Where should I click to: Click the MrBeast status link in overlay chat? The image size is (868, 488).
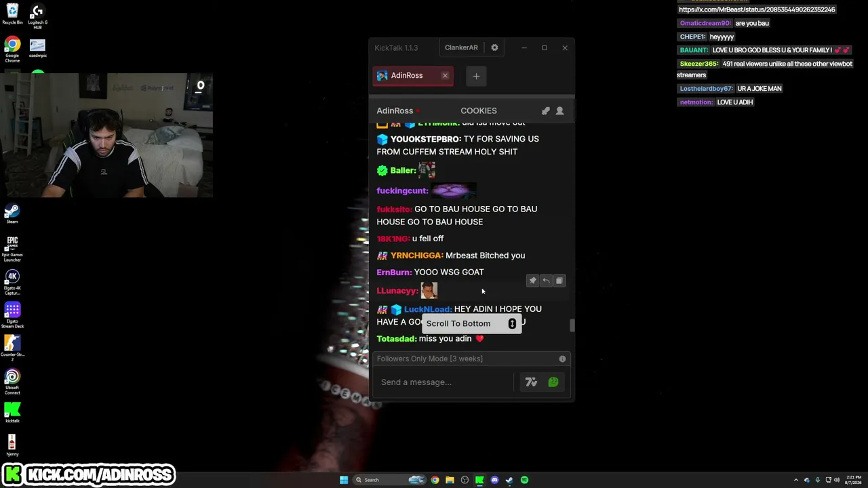[x=757, y=9]
